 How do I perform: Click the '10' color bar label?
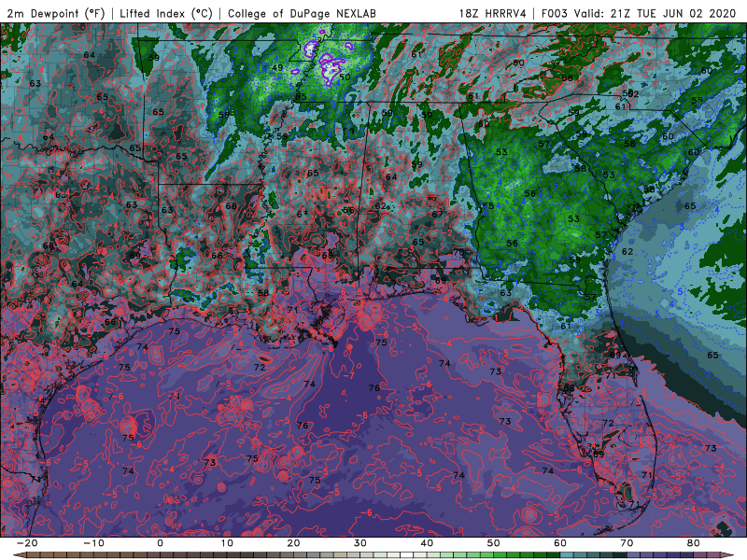(x=227, y=543)
